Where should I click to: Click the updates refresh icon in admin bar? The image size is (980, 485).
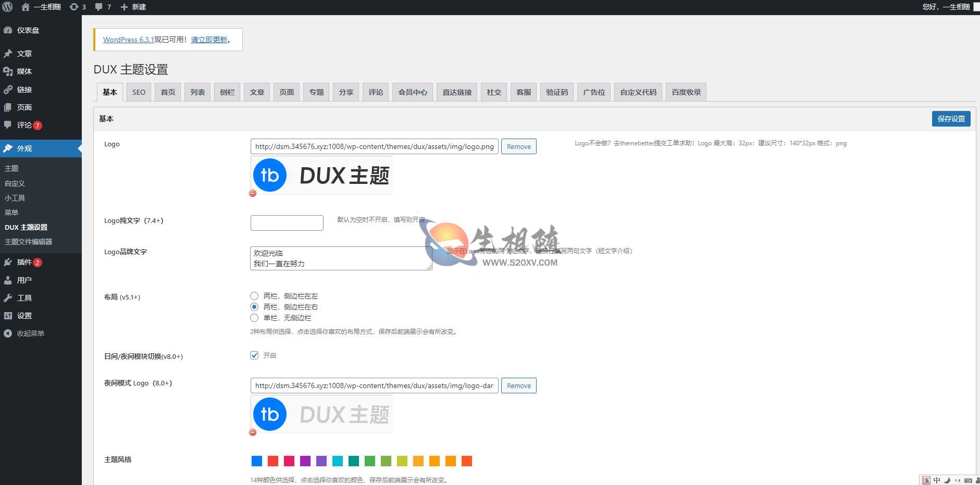[x=73, y=7]
